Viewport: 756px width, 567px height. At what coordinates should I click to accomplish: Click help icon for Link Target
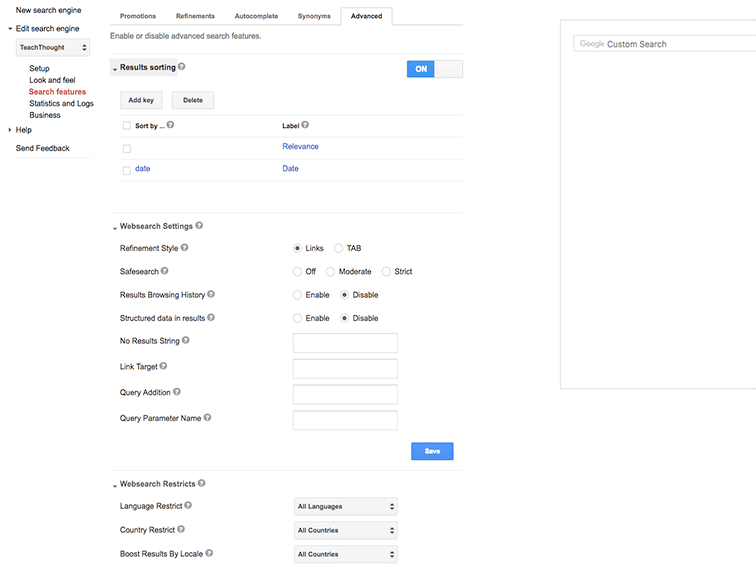164,367
